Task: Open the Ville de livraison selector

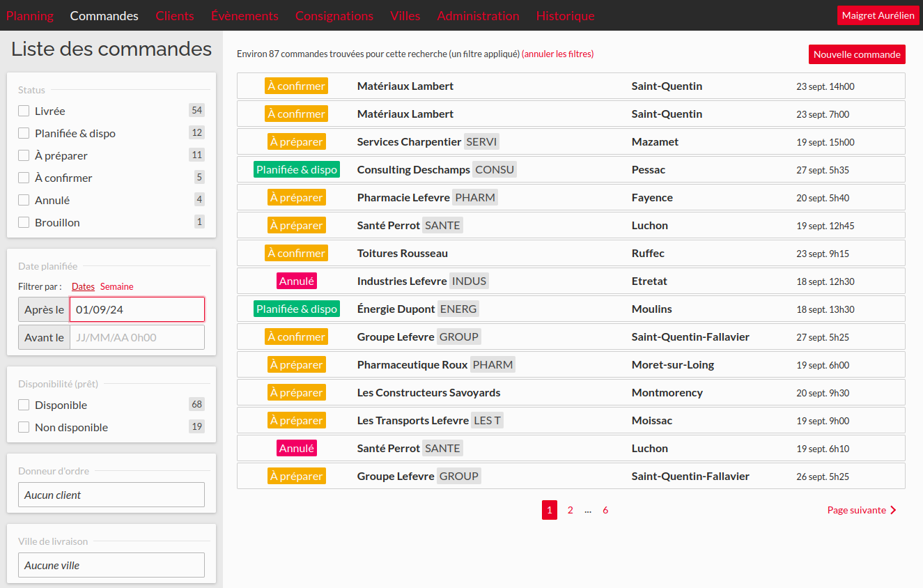Action: (111, 565)
